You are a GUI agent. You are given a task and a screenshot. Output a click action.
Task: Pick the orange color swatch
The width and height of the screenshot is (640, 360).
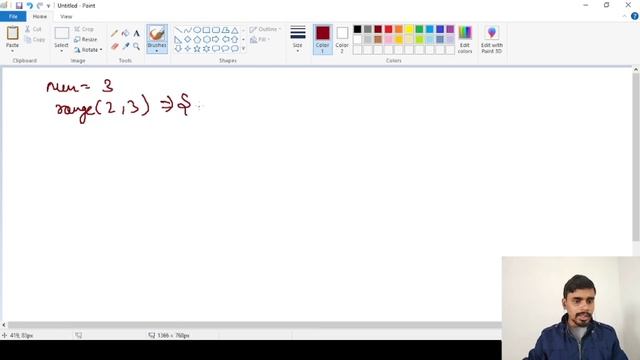399,29
